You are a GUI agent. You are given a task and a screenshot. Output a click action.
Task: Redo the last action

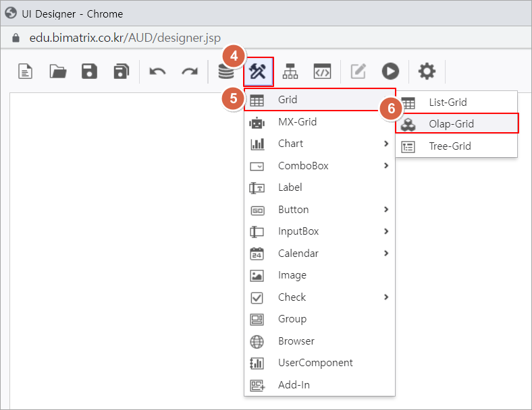coord(190,71)
